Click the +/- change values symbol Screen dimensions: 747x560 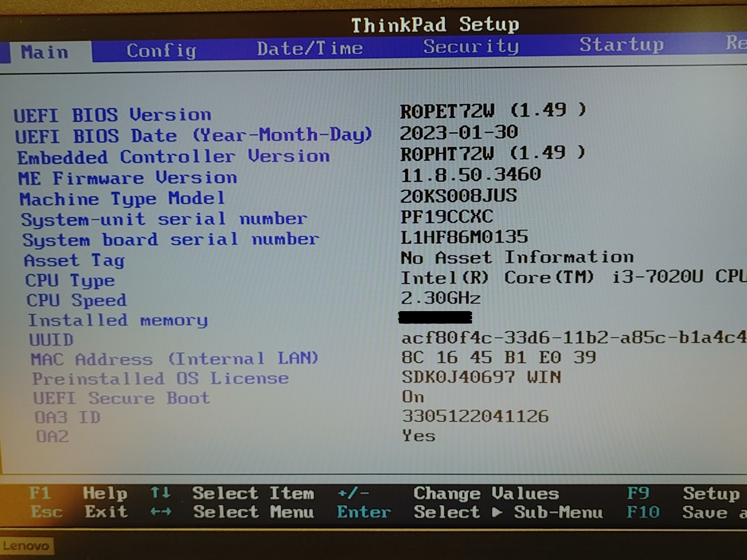click(x=353, y=493)
